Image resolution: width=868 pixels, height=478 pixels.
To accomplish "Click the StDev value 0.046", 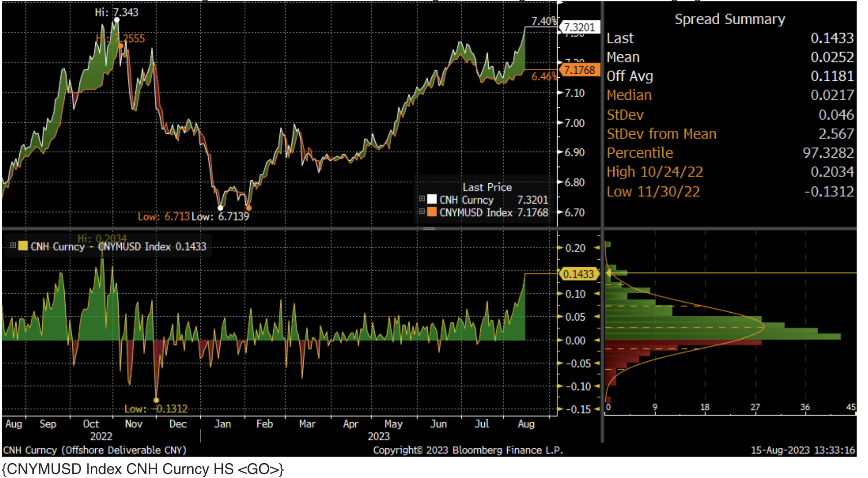I will 836,115.
